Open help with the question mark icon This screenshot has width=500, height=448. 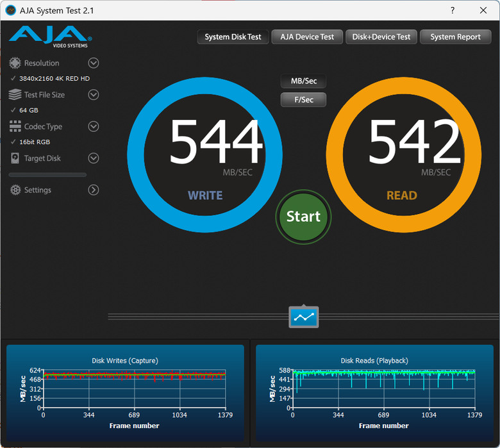click(x=453, y=10)
